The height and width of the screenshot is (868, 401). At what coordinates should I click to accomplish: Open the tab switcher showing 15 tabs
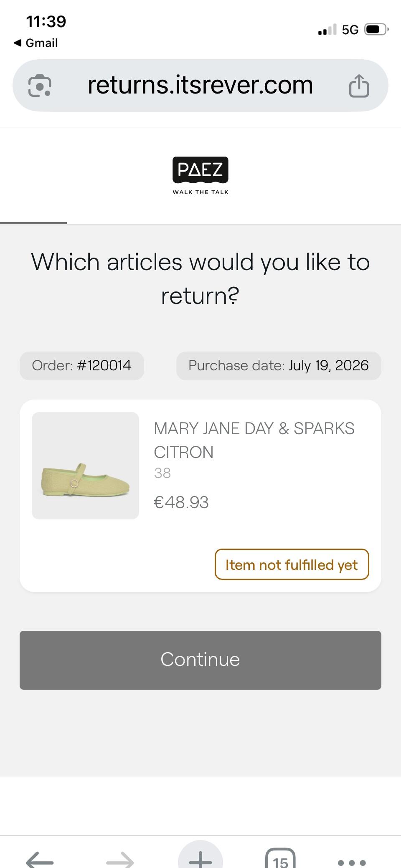[x=280, y=859]
